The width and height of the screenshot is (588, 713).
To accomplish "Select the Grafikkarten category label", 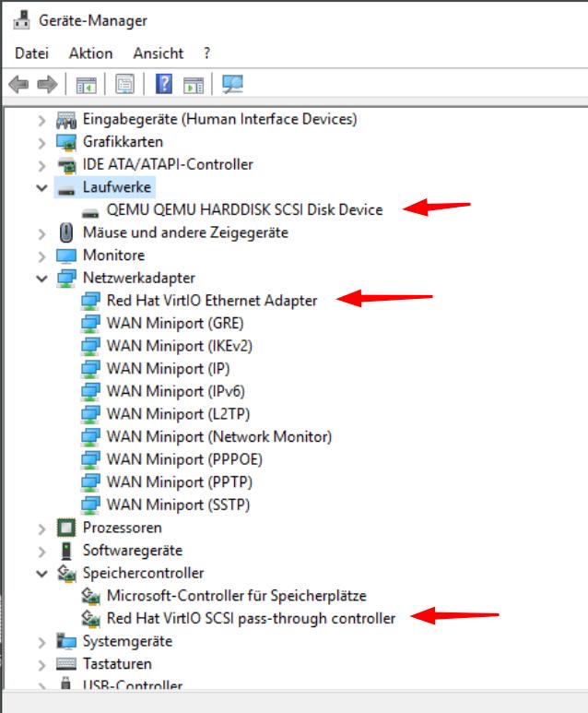I will 123,142.
